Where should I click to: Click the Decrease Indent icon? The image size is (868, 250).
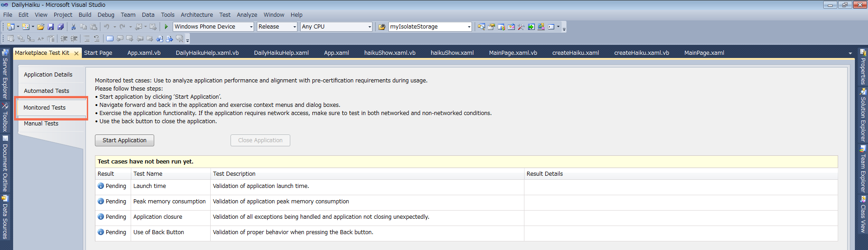pyautogui.click(x=64, y=38)
